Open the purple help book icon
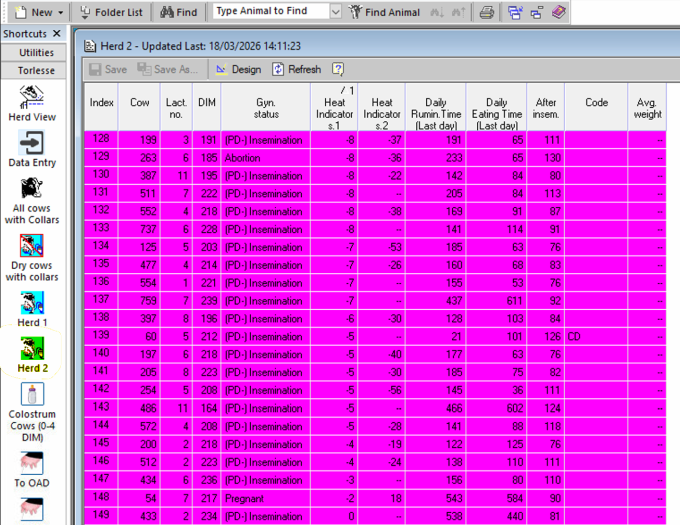680x525 pixels. (x=559, y=12)
